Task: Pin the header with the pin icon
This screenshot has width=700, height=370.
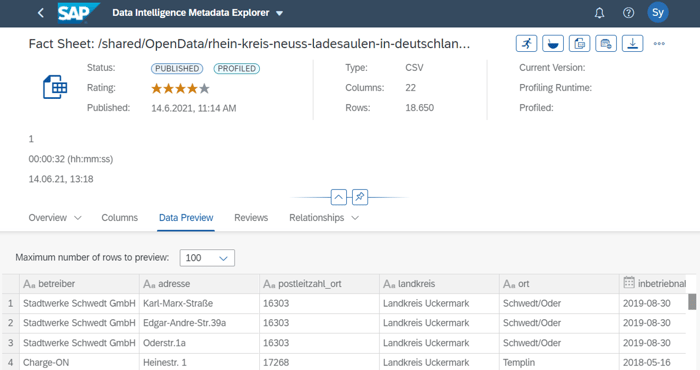Action: point(360,197)
